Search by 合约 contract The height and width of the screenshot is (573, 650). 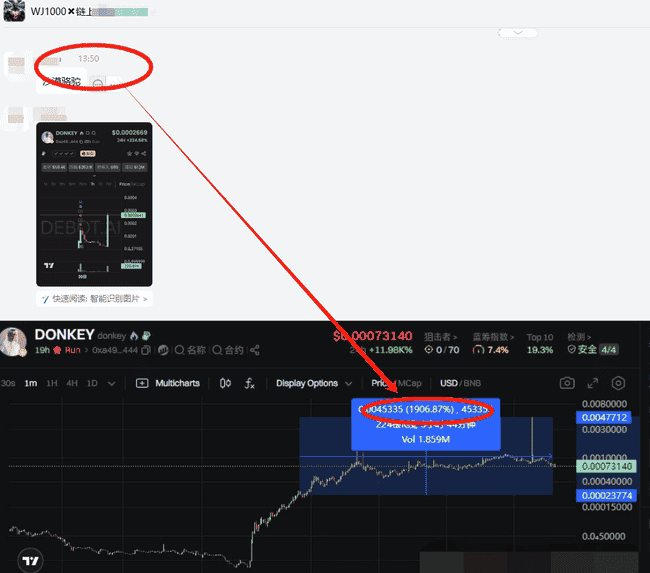(228, 350)
